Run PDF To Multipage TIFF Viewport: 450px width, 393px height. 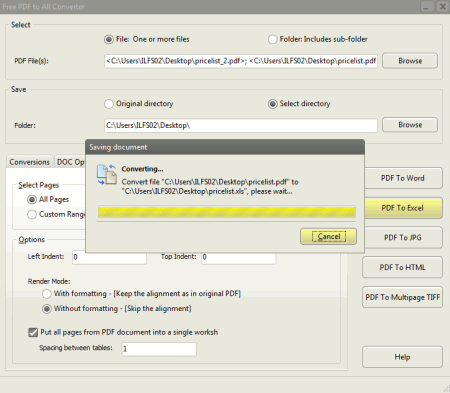(x=402, y=297)
